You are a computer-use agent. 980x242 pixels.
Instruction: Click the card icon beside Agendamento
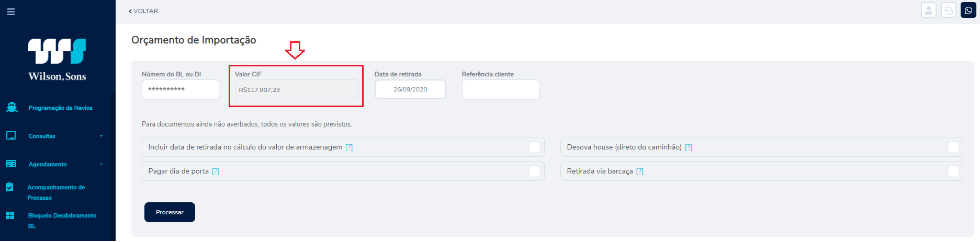tap(11, 164)
